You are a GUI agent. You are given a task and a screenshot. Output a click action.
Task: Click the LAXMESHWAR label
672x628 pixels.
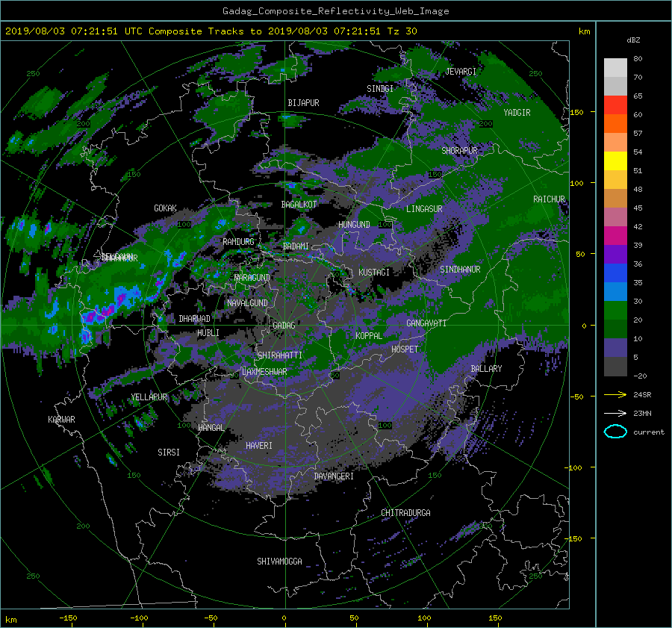pos(264,372)
